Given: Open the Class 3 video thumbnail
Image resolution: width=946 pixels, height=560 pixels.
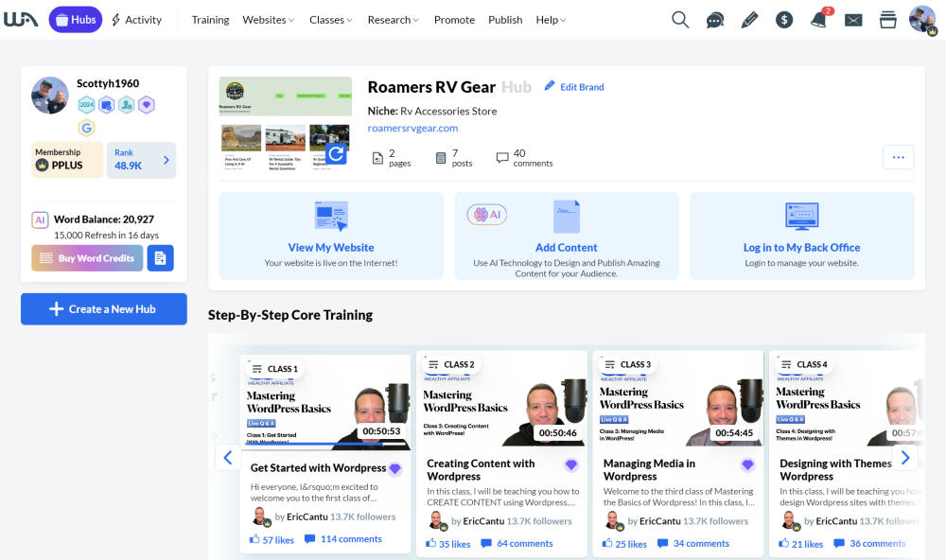Looking at the screenshot, I should (x=678, y=398).
